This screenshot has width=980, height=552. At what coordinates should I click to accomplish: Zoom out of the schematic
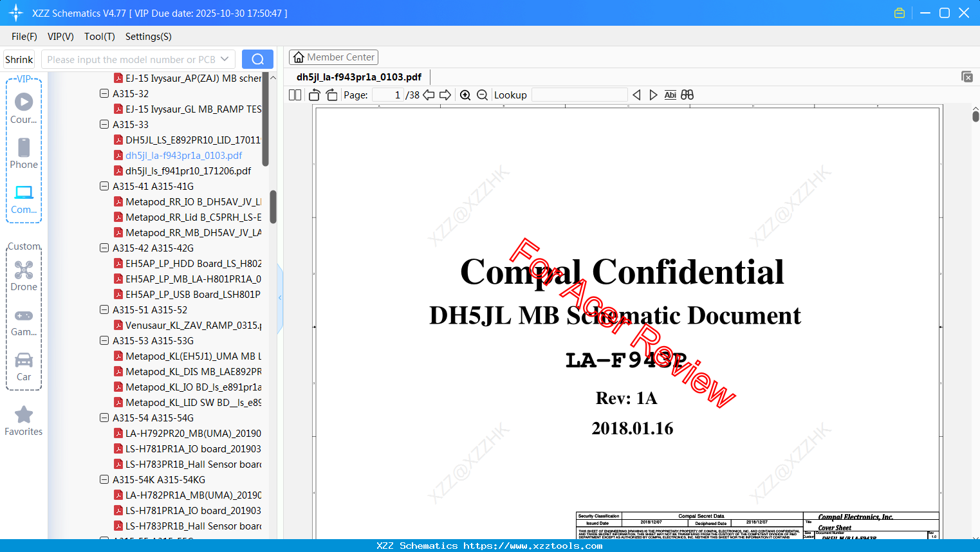(483, 95)
